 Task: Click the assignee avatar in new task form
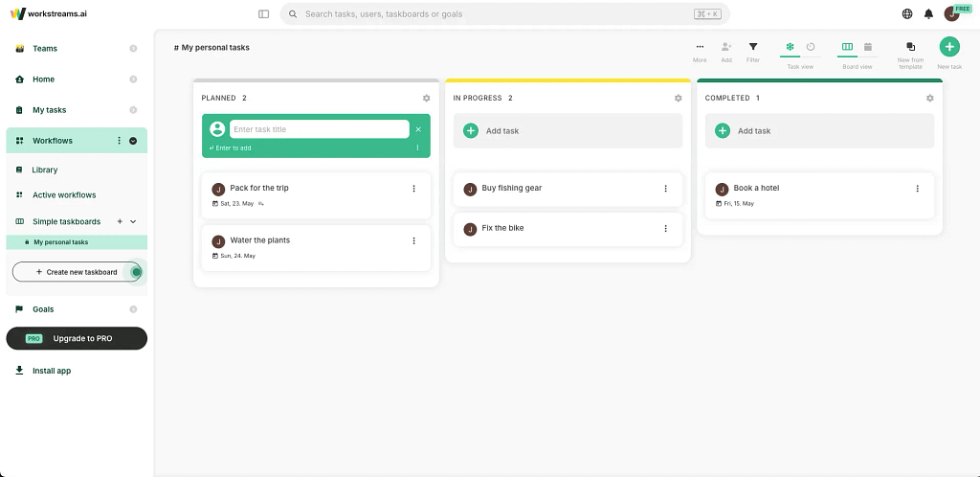(217, 129)
